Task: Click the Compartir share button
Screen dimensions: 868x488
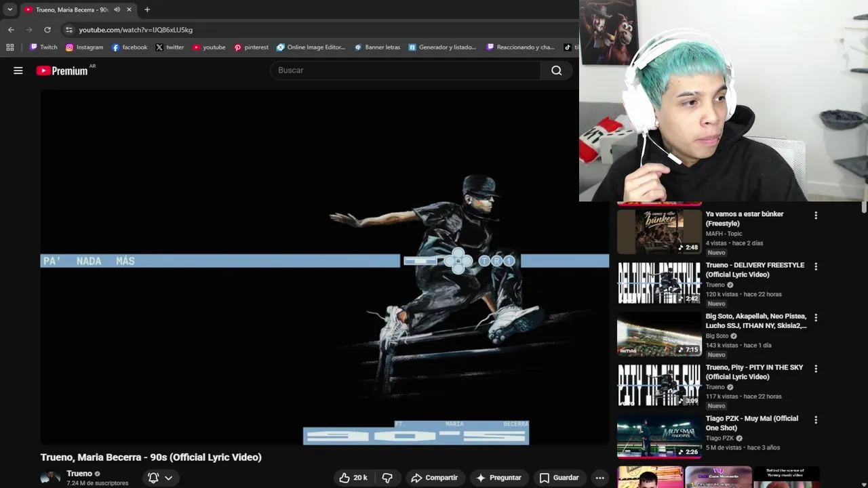Action: (x=435, y=478)
